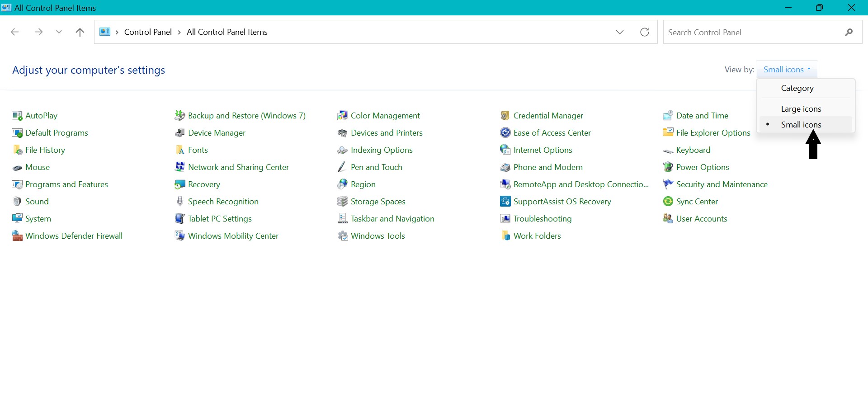Screen dimensions: 868x415
Task: Open the Tablet PC Settings icon
Action: (x=180, y=219)
